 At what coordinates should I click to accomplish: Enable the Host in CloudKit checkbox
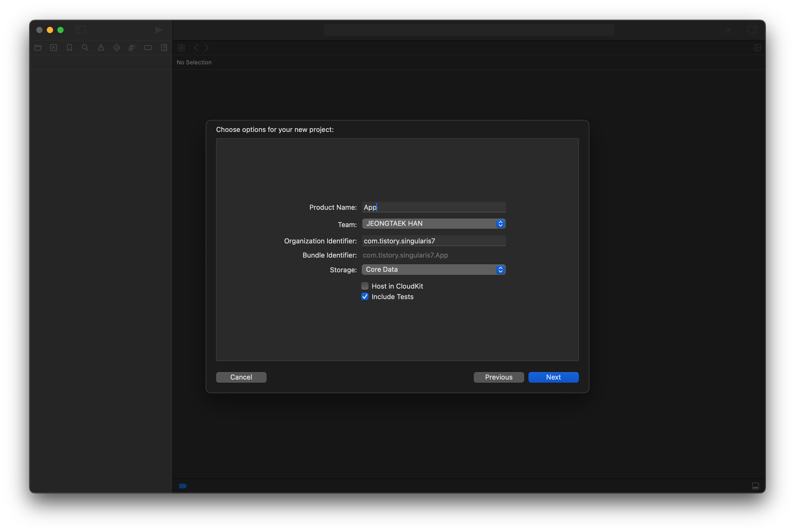click(365, 286)
